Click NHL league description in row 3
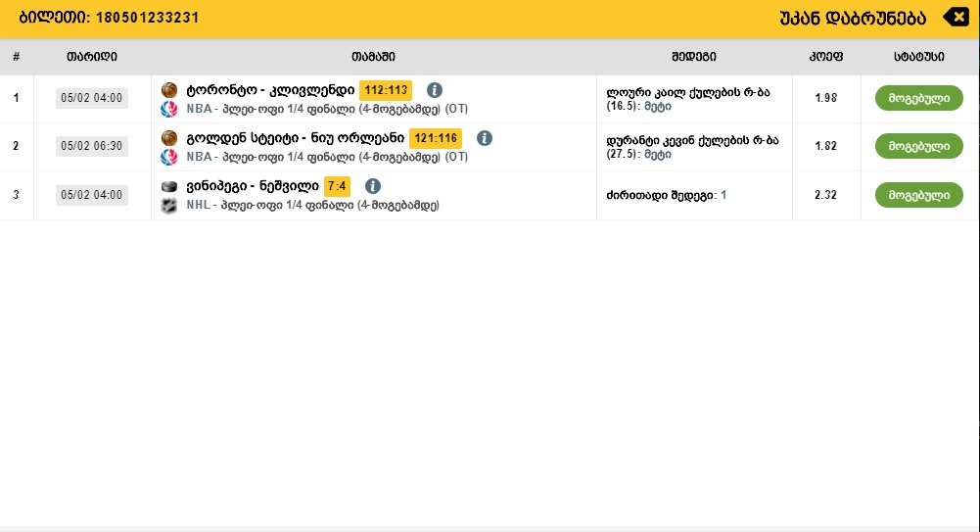 (312, 205)
